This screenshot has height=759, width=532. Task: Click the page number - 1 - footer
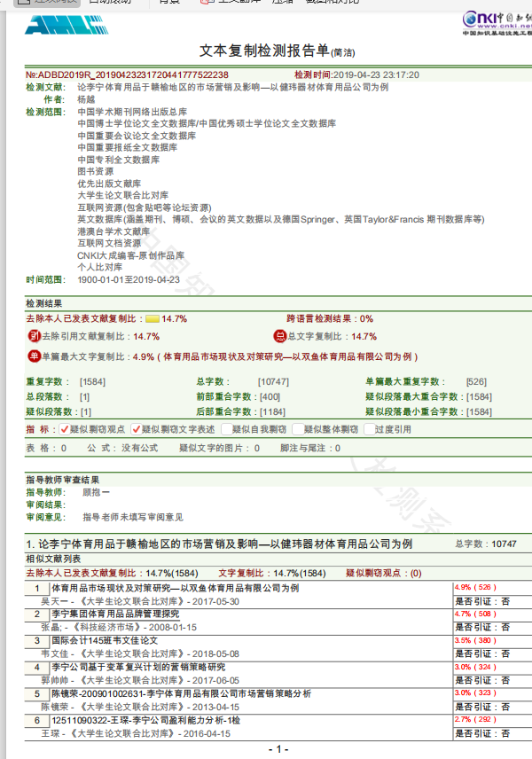[x=278, y=749]
